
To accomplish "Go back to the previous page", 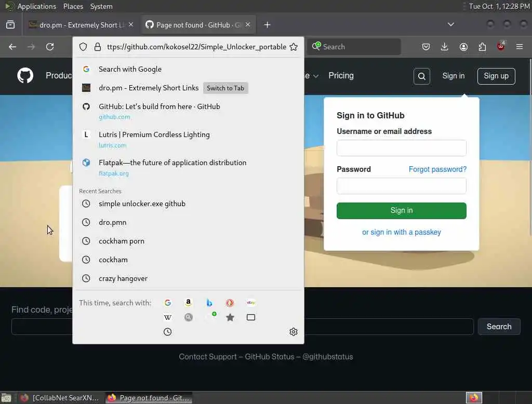I will pyautogui.click(x=12, y=47).
